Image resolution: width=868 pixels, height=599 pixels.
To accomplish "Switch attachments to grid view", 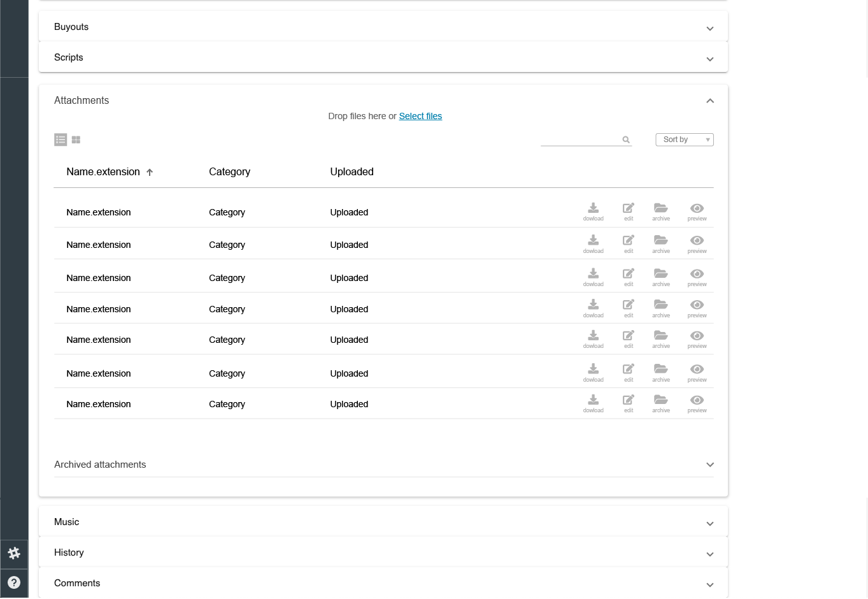I will coord(76,140).
